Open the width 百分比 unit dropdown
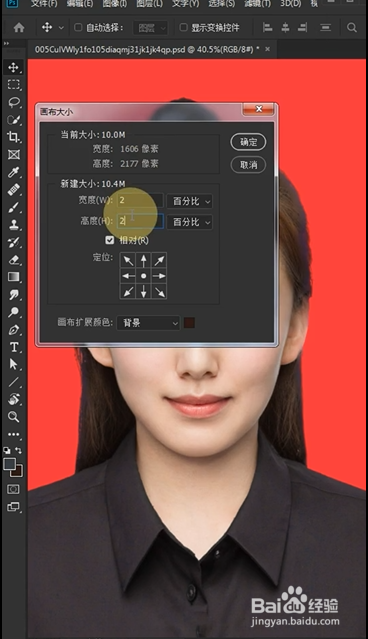368x639 pixels. tap(190, 201)
